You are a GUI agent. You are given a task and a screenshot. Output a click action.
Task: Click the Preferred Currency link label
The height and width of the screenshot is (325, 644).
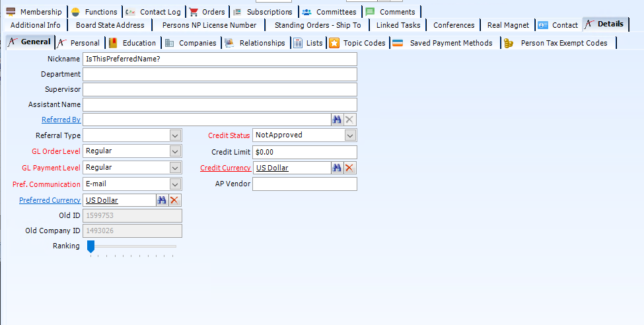(50, 200)
